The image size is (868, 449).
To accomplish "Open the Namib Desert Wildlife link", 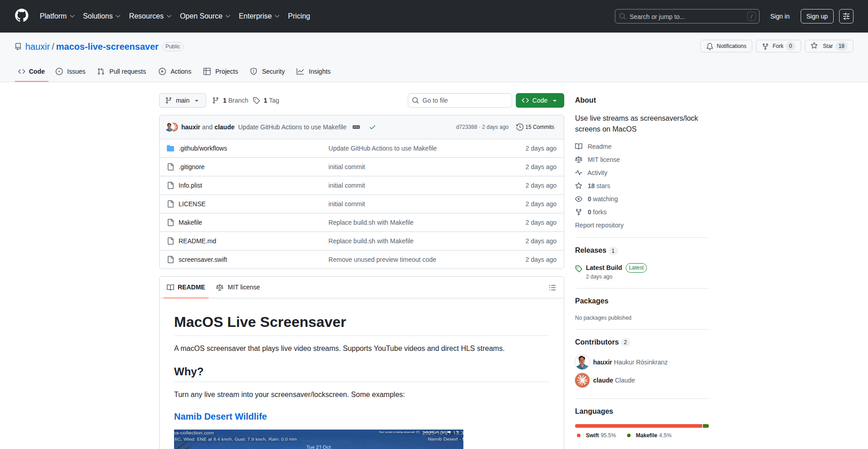I will click(220, 416).
